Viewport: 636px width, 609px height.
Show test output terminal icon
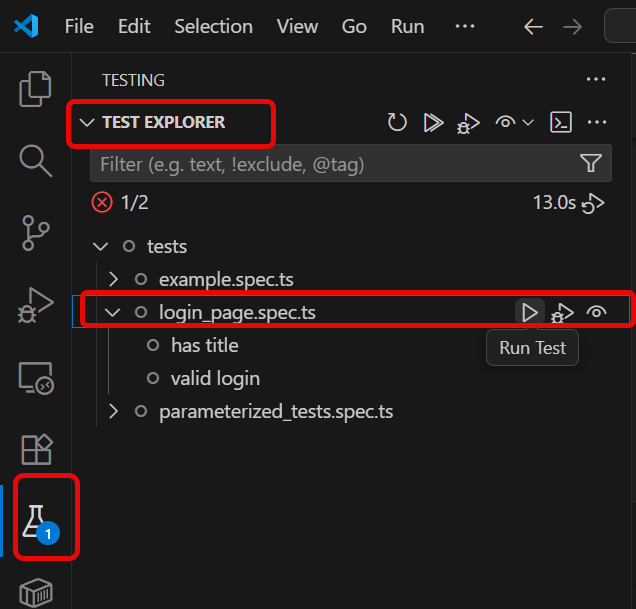562,122
